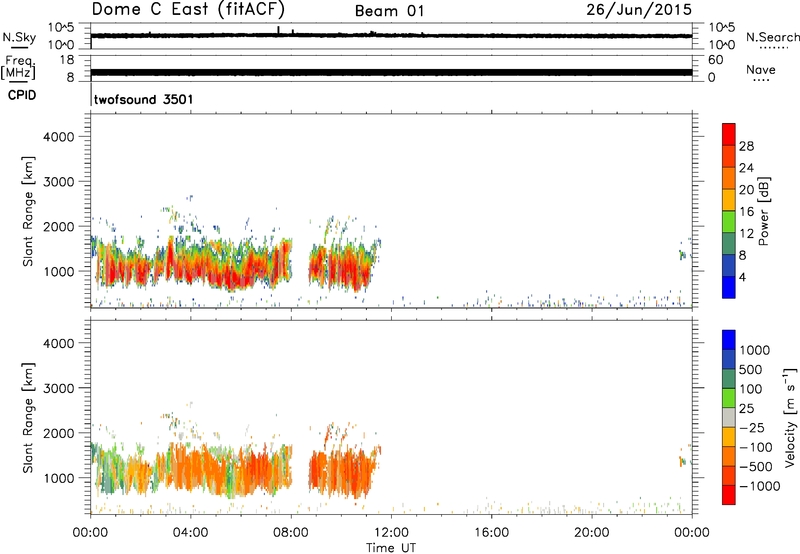The height and width of the screenshot is (554, 800).
Task: Click the 'Dome C East (fitACF)' title
Action: coord(188,9)
